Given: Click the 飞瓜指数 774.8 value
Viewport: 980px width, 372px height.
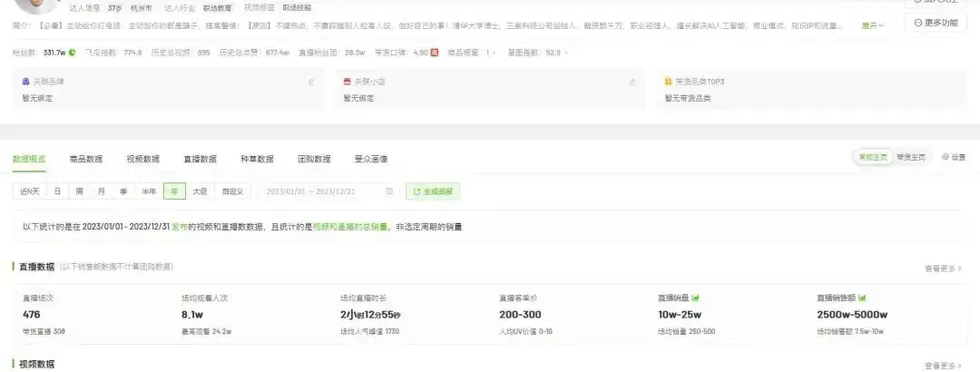Looking at the screenshot, I should [132, 53].
